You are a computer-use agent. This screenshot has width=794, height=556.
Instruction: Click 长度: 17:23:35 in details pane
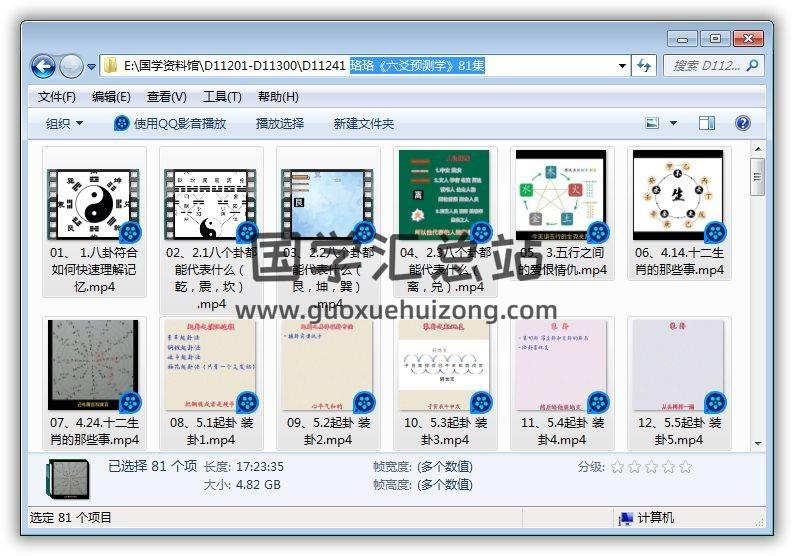click(x=244, y=466)
